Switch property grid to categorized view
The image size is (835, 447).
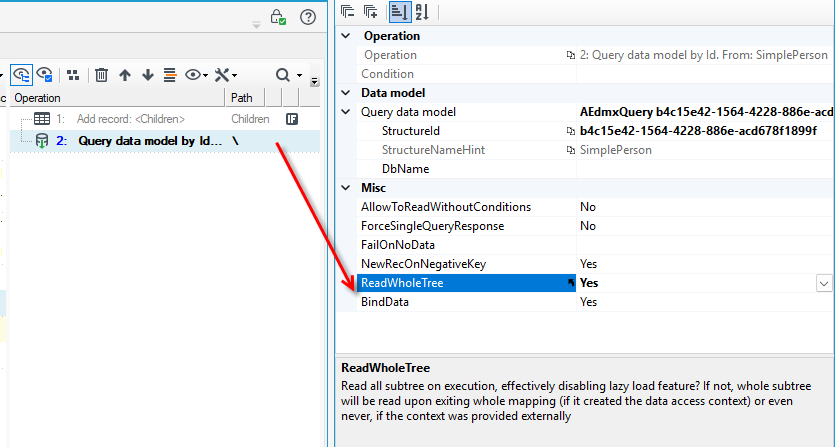pyautogui.click(x=400, y=12)
